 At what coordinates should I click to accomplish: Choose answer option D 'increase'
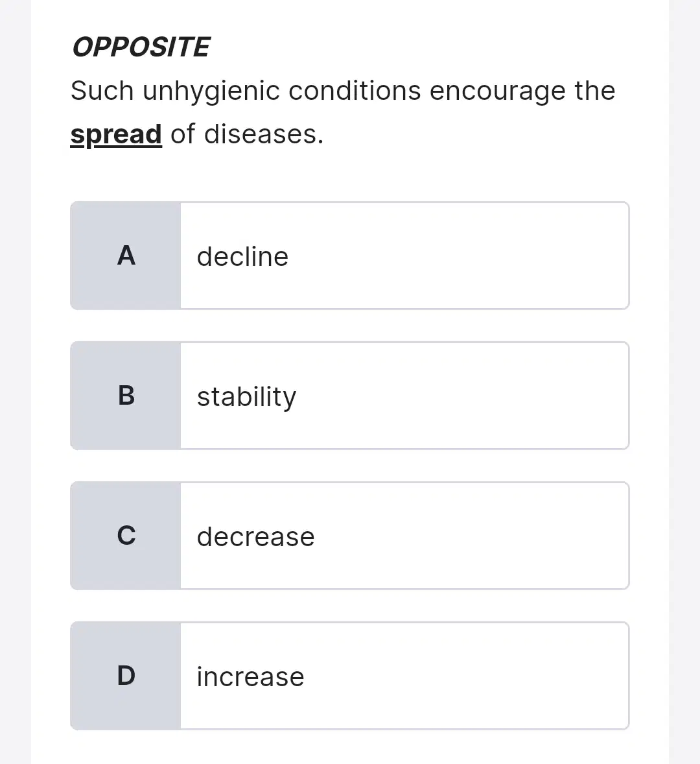349,676
